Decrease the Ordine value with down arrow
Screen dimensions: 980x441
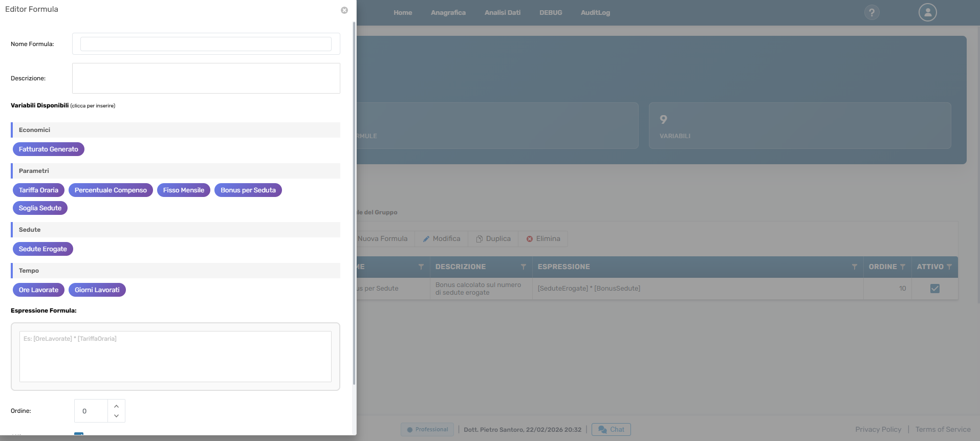[x=116, y=416]
